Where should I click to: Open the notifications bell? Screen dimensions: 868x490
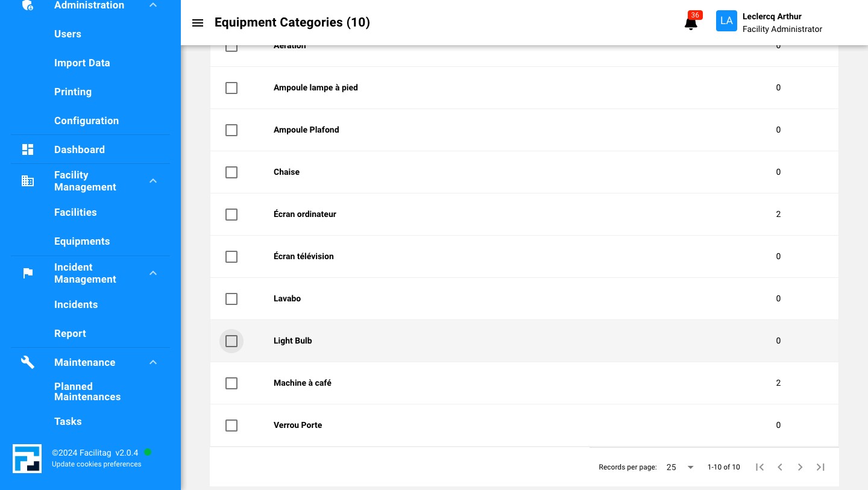[691, 24]
